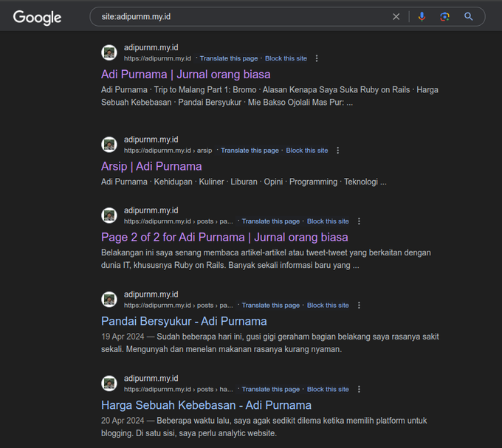Image resolution: width=502 pixels, height=448 pixels.
Task: Open the Arsip | Adi Purnama result
Action: pyautogui.click(x=151, y=166)
